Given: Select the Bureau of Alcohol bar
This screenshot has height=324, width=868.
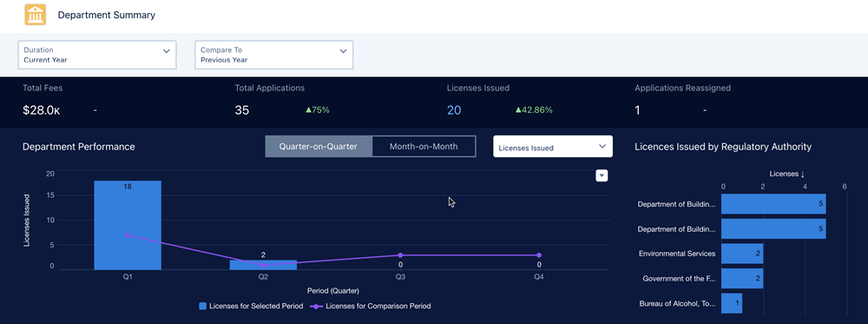Looking at the screenshot, I should pyautogui.click(x=732, y=303).
